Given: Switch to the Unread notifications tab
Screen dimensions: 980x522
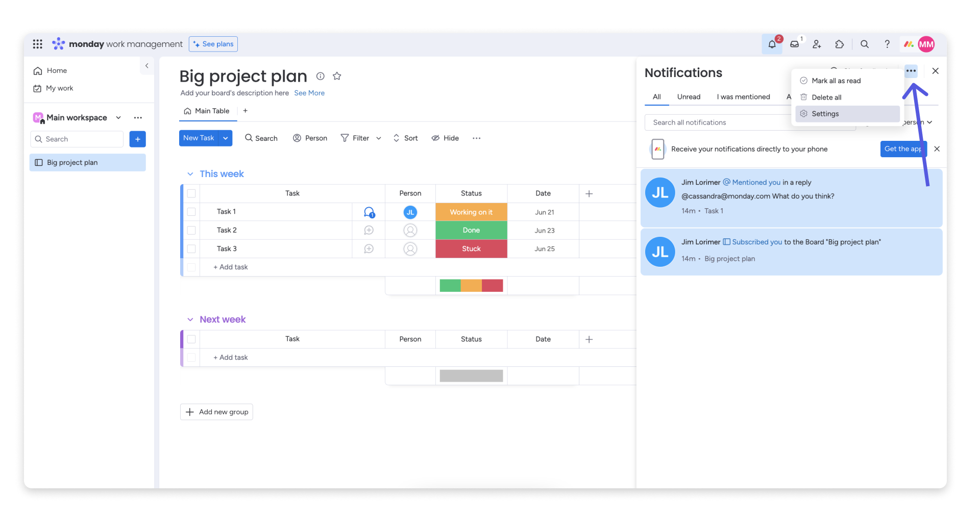Looking at the screenshot, I should 689,97.
